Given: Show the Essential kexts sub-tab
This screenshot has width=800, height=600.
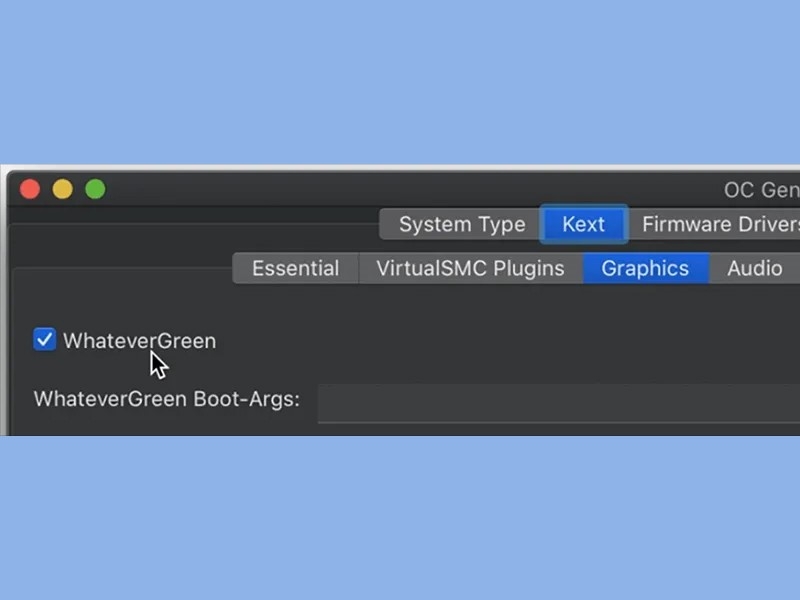Looking at the screenshot, I should click(295, 268).
